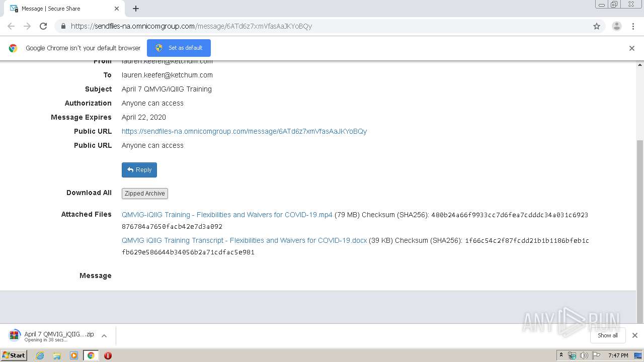The image size is (644, 362).
Task: Bookmark this page with the star
Action: point(597,26)
